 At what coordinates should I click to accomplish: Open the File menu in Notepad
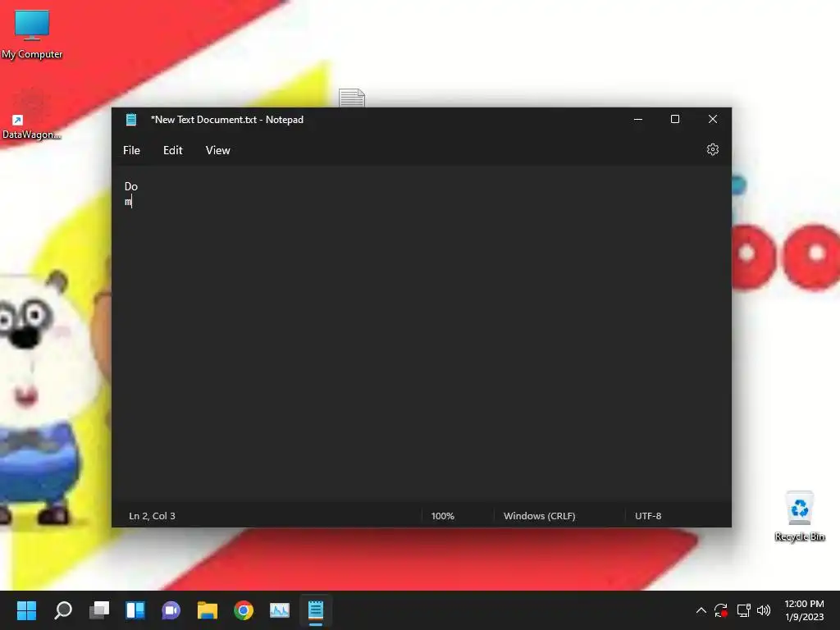(131, 151)
